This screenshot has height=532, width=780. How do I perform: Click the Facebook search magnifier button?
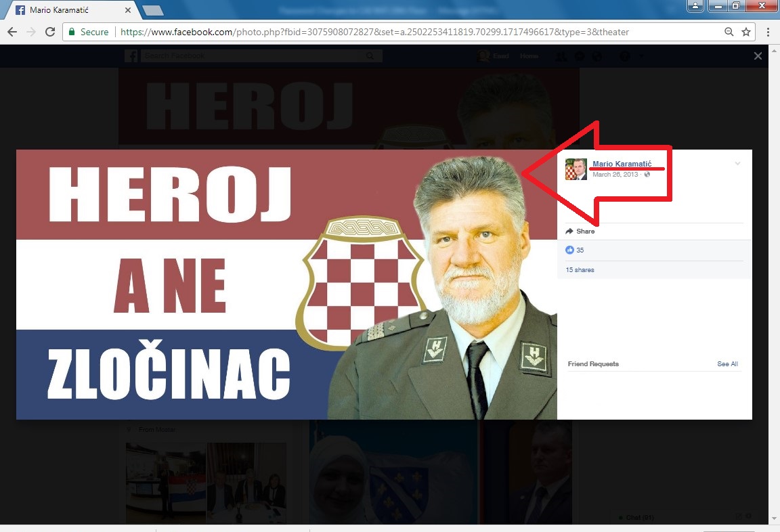click(370, 56)
